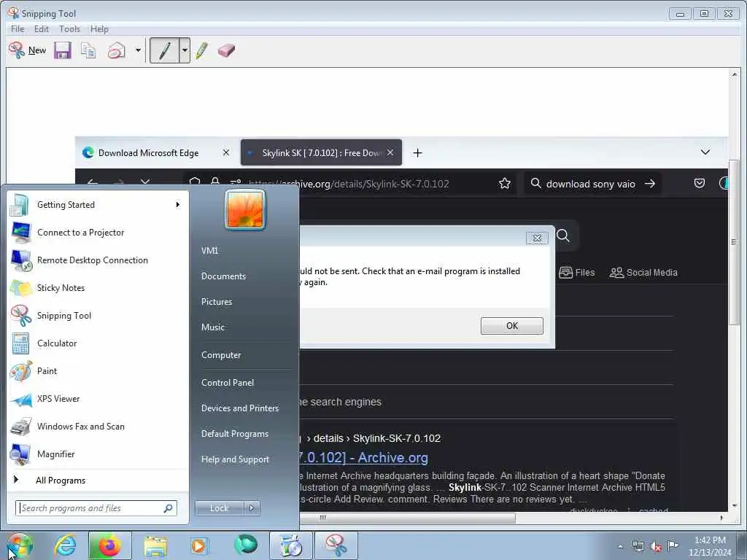747x560 pixels.
Task: Switch to Download Microsoft Edge tab
Action: (x=148, y=153)
